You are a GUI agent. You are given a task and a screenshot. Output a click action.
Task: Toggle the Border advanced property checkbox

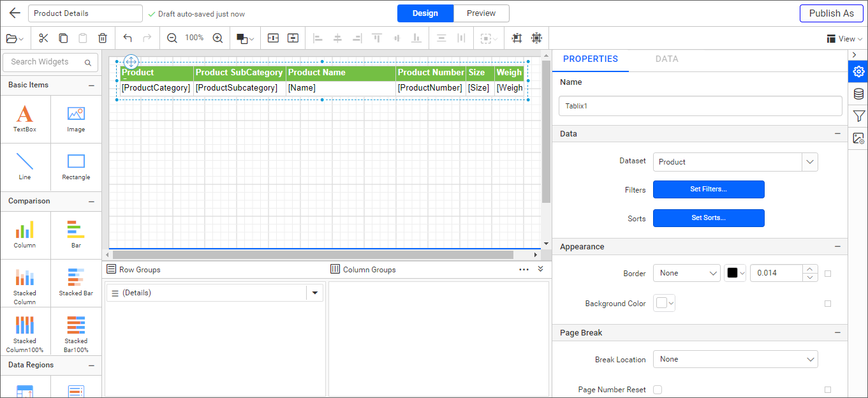(x=828, y=274)
